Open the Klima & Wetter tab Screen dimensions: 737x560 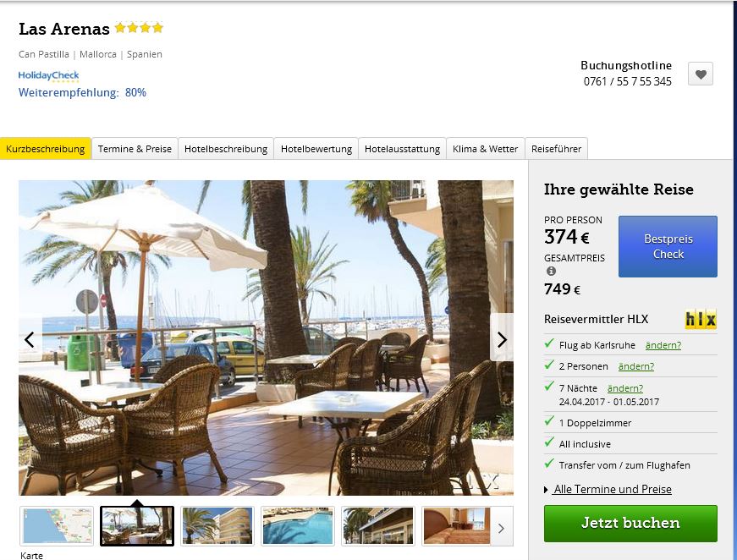pos(485,149)
